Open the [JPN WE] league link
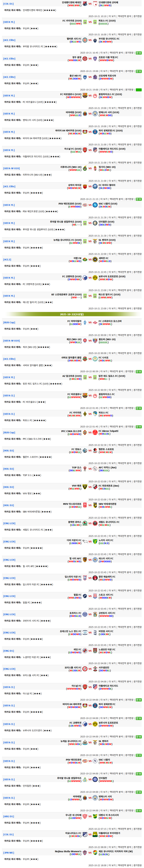 8,852
